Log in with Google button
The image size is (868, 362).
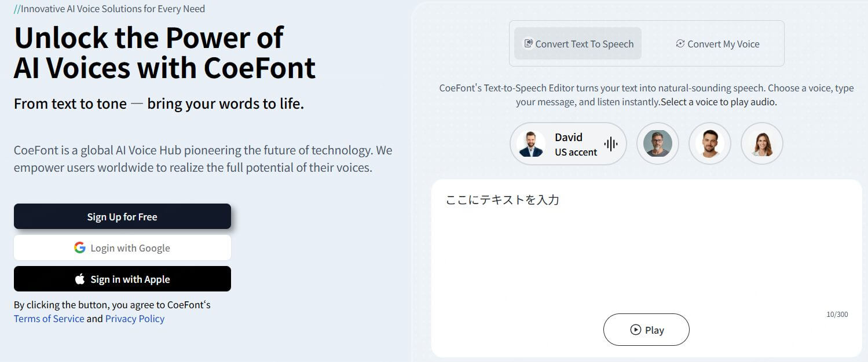(122, 248)
